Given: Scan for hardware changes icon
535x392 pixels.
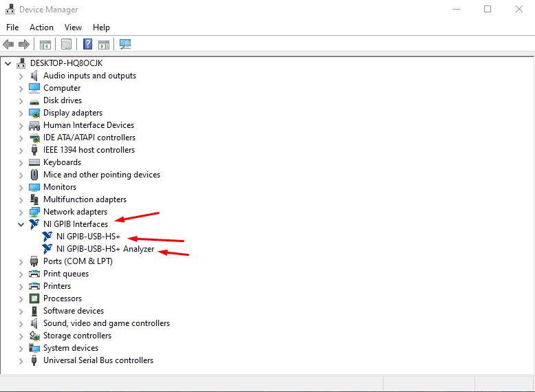Looking at the screenshot, I should [125, 44].
